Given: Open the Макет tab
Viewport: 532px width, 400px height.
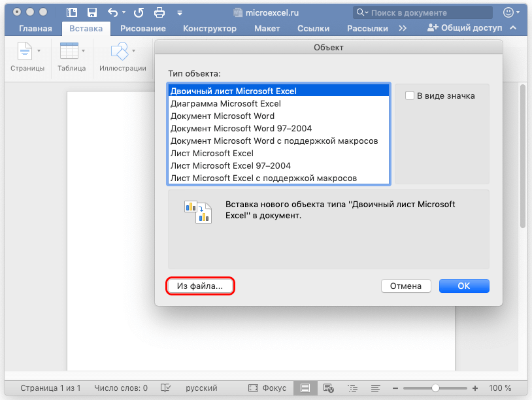Looking at the screenshot, I should pyautogui.click(x=267, y=29).
